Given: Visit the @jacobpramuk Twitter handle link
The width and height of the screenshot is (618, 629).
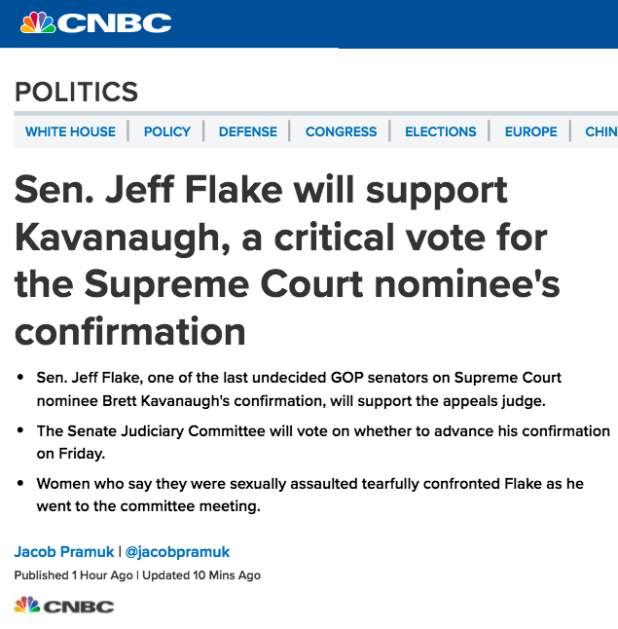Looking at the screenshot, I should point(178,552).
